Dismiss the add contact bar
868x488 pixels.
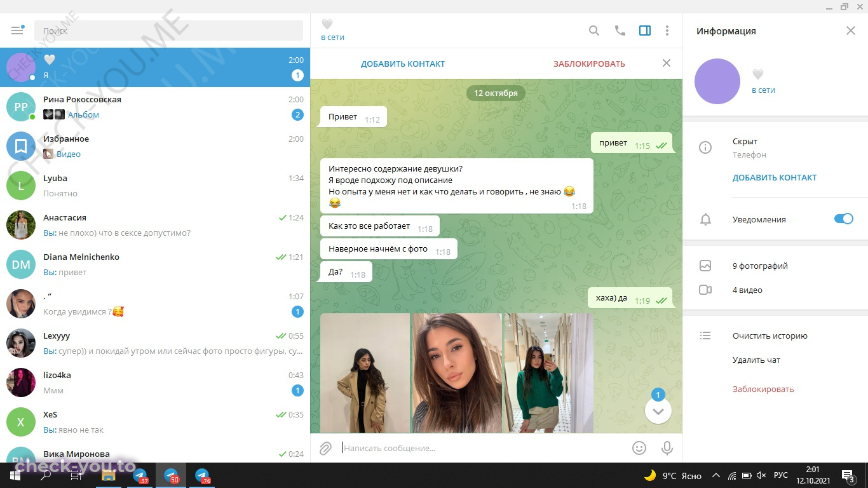(666, 63)
